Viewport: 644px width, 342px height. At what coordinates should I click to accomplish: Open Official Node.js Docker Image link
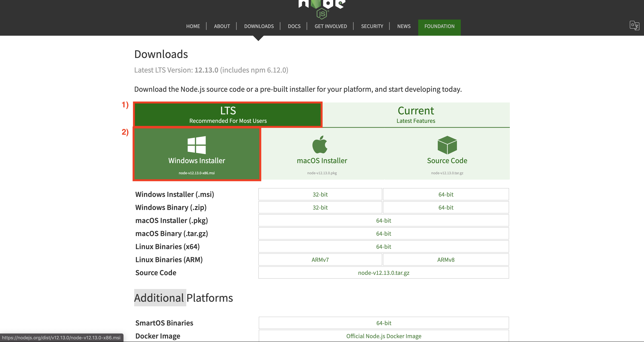[384, 336]
